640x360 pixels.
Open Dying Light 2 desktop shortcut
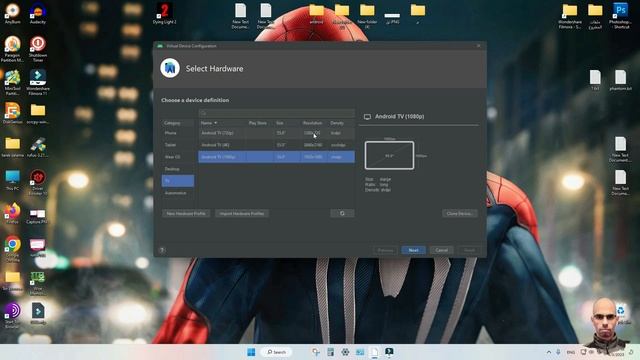[x=164, y=13]
